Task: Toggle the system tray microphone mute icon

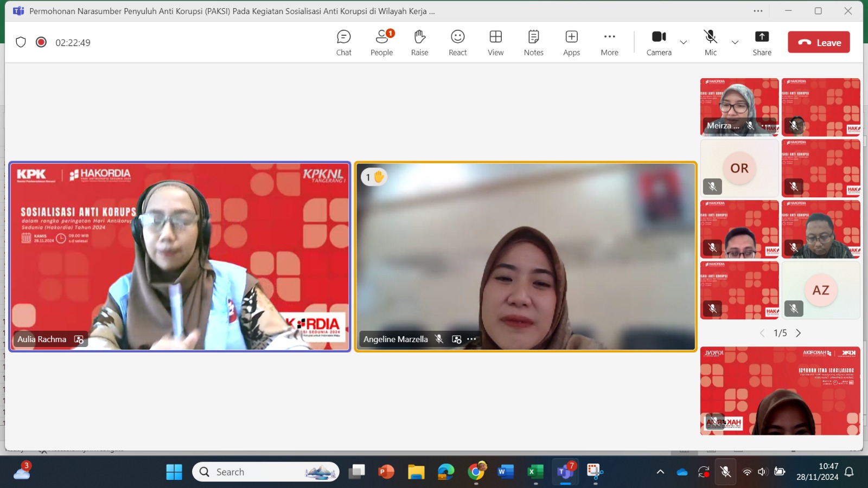Action: [725, 472]
